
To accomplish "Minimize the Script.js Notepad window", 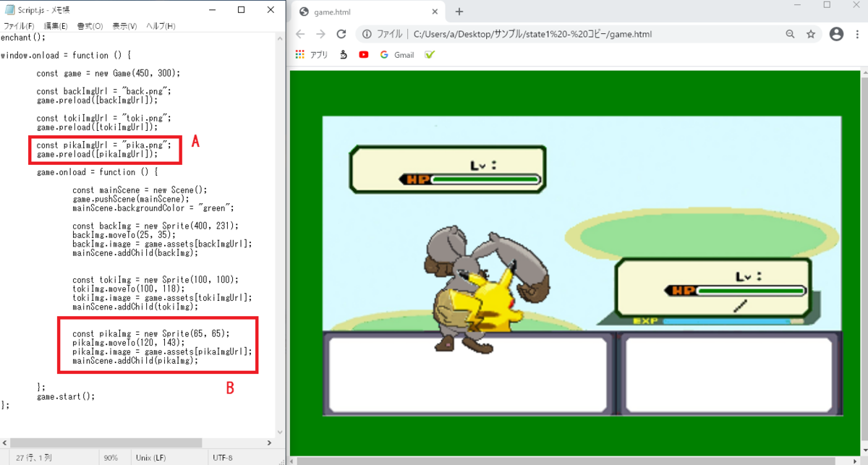I will point(211,9).
